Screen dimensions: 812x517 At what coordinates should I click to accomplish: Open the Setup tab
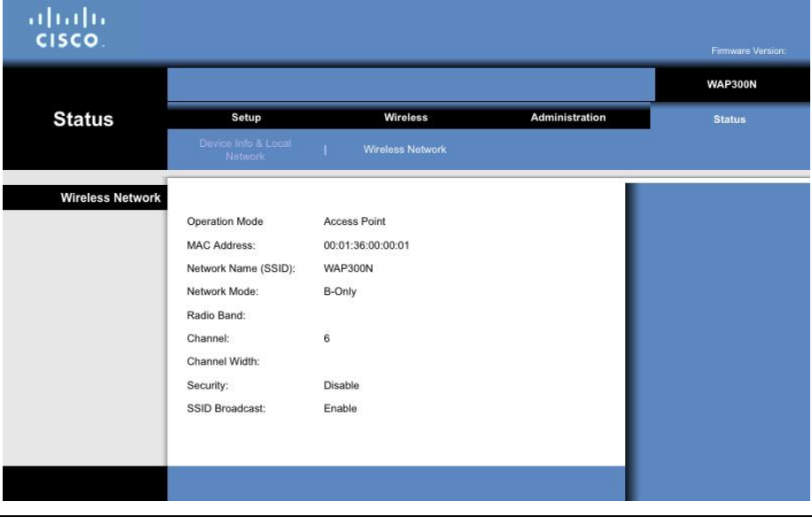[x=246, y=118]
